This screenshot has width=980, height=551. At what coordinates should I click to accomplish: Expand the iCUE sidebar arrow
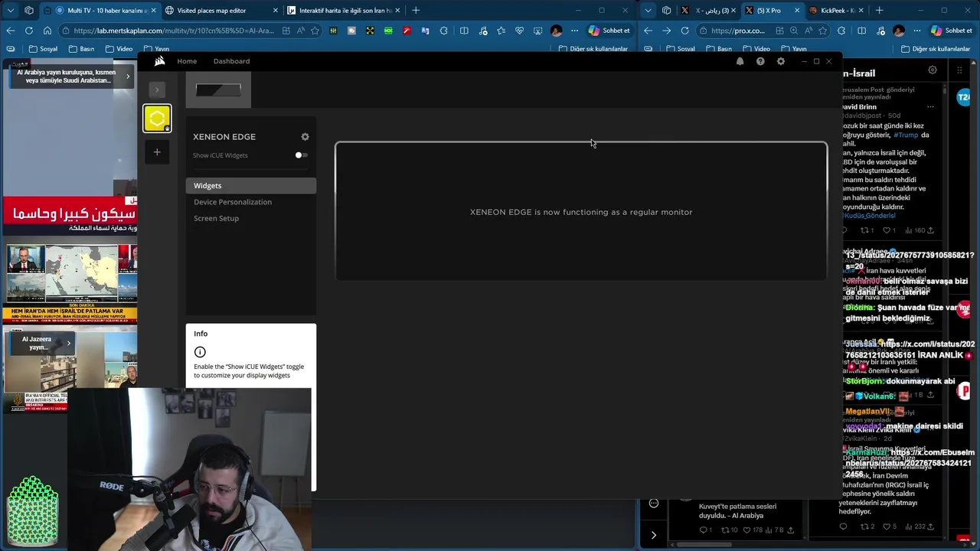(157, 90)
